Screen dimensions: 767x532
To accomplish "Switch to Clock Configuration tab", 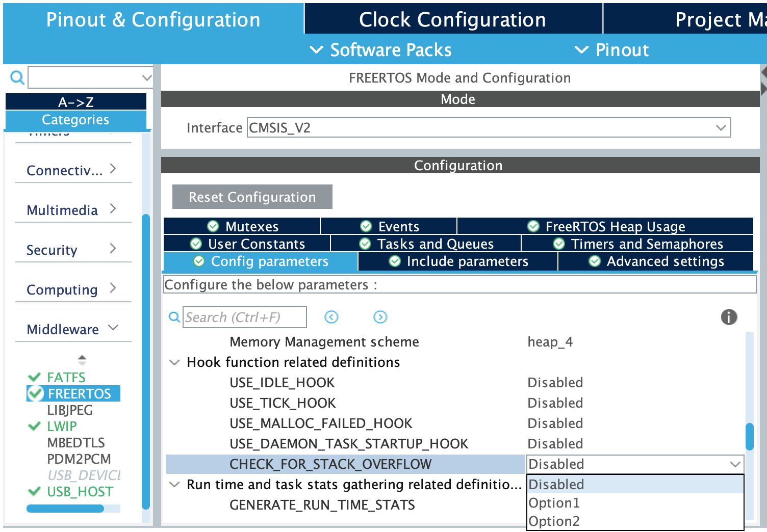I will click(453, 19).
